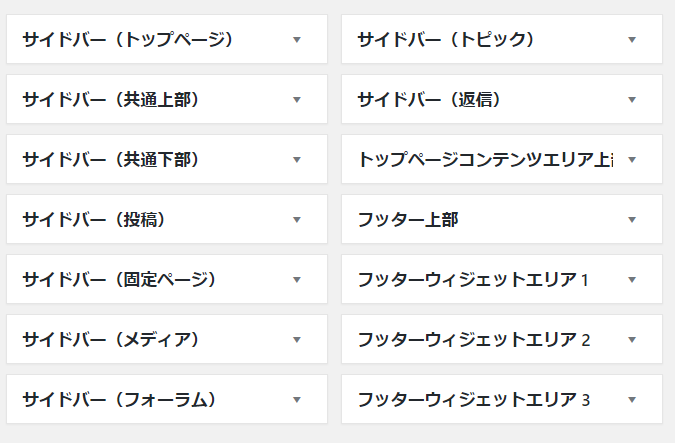Image resolution: width=675 pixels, height=443 pixels.
Task: Click the サイドバー（トップページ） title
Action: coord(128,40)
